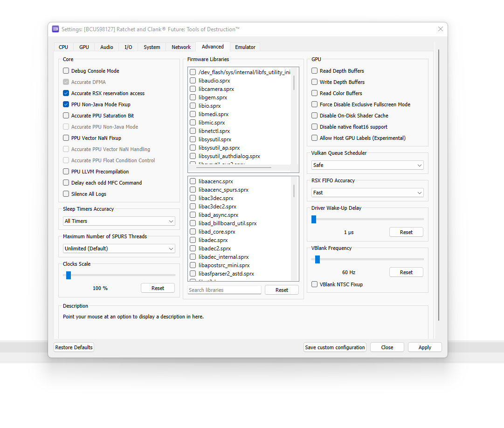The width and height of the screenshot is (504, 428).
Task: Check the libaudio.sprx firmware library
Action: tap(193, 80)
